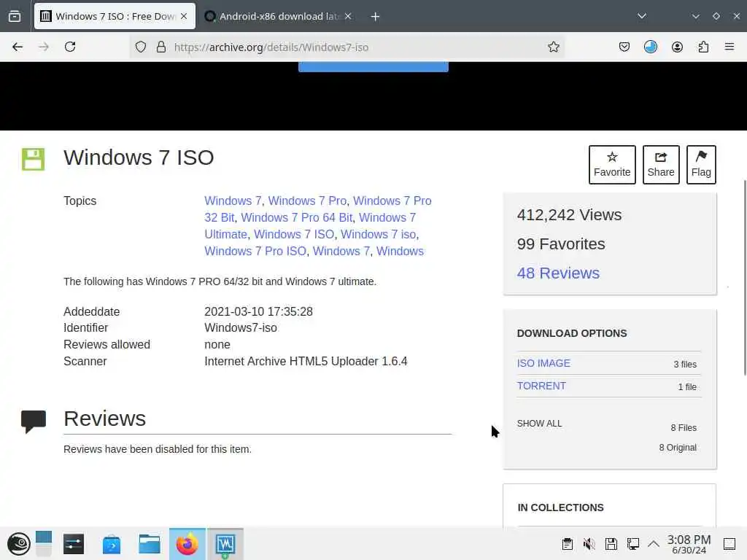The image size is (747, 560).
Task: Click the Favorite button
Action: click(612, 164)
